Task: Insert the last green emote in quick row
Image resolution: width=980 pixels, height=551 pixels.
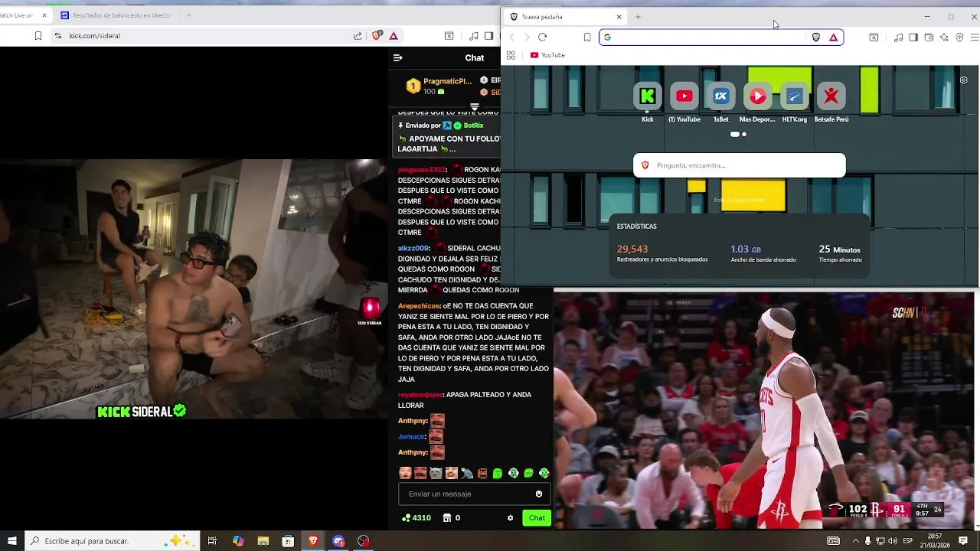Action: point(544,474)
